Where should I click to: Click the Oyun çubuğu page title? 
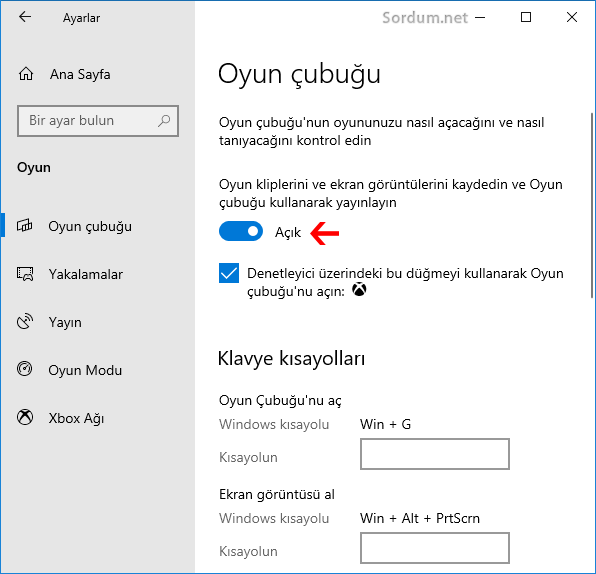(299, 75)
